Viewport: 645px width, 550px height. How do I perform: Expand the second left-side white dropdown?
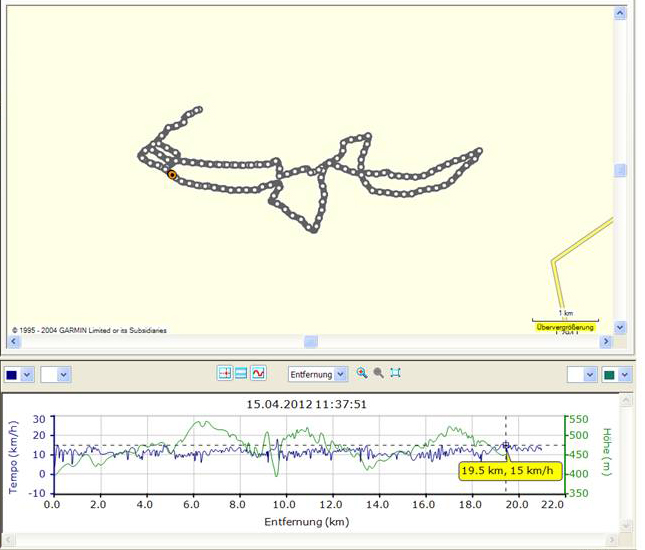pyautogui.click(x=63, y=374)
